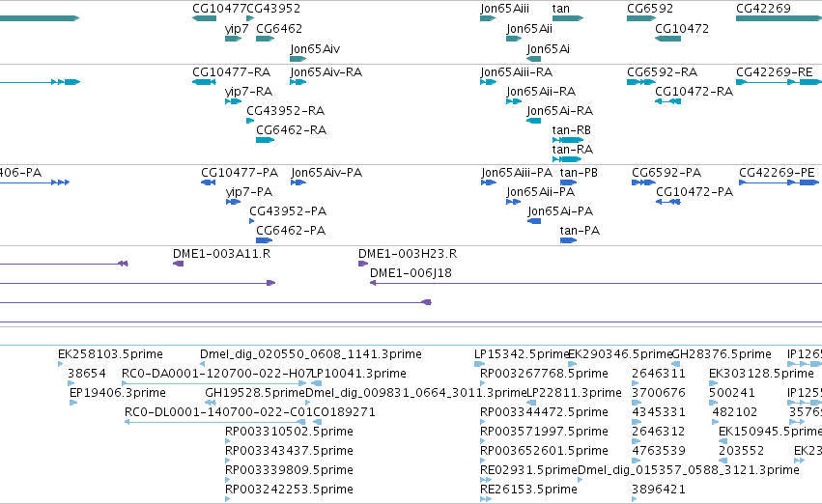822x504 pixels.
Task: Open transcript CG6592-RA
Action: pyautogui.click(x=662, y=72)
